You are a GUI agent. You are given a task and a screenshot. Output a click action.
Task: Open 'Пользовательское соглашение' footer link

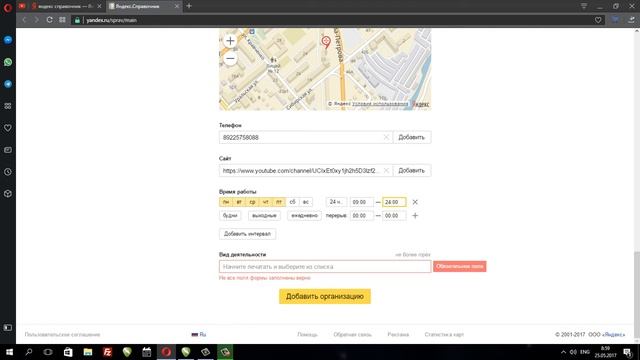tap(62, 334)
